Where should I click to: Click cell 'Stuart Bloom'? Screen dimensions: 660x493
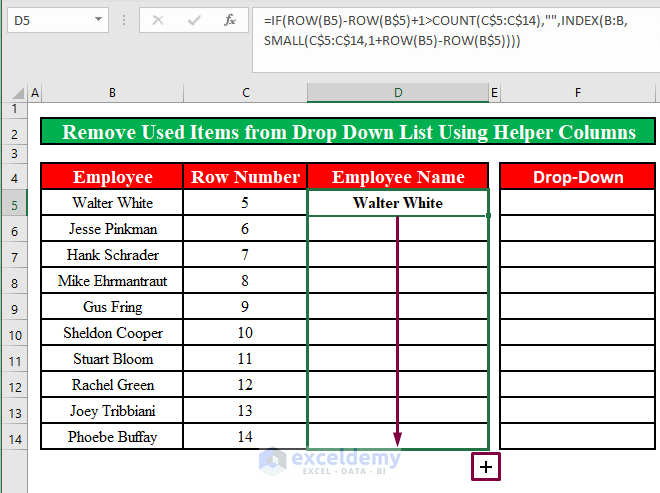point(112,359)
